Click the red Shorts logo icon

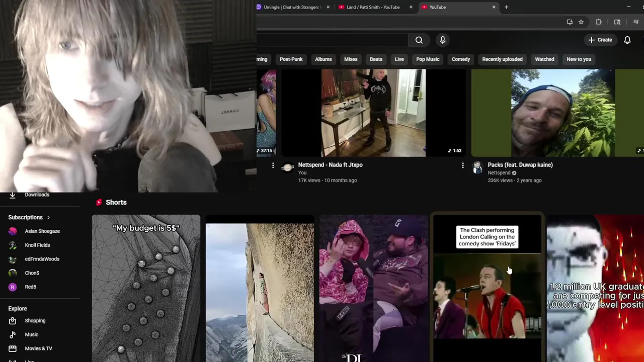pos(99,202)
